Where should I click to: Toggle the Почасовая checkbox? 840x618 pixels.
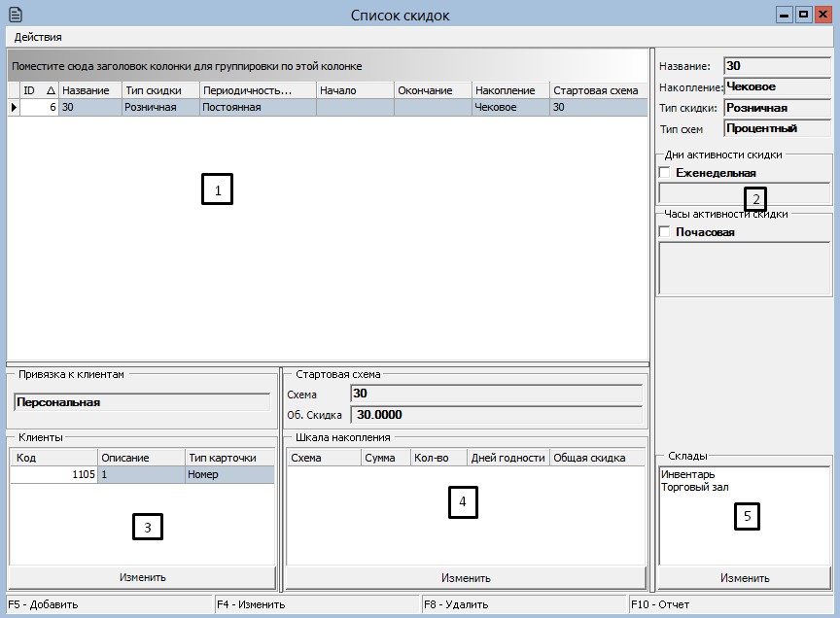pos(665,232)
